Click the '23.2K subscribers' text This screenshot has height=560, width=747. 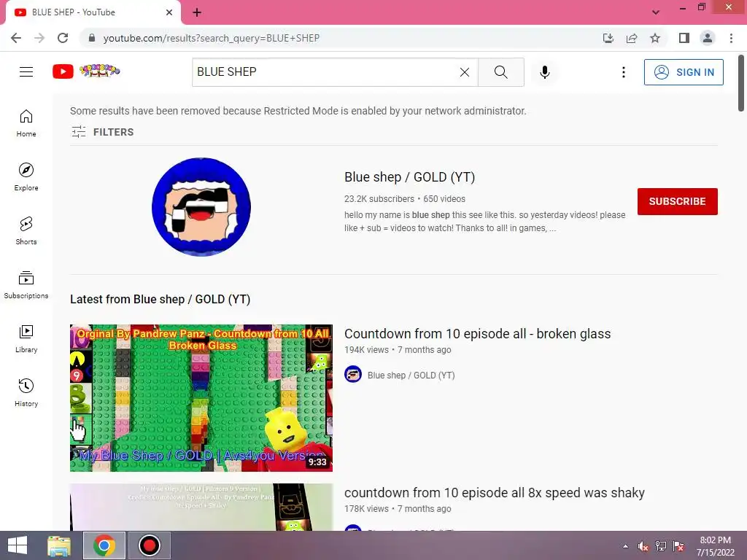tap(379, 199)
